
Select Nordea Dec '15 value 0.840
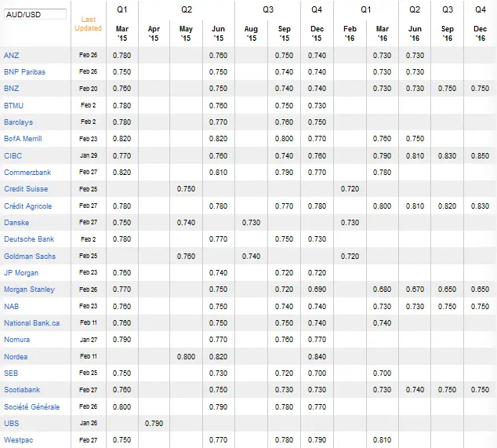click(317, 357)
